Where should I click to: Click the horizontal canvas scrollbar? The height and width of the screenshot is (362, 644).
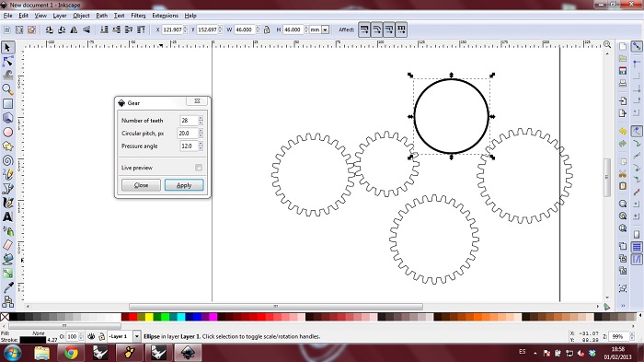point(276,307)
